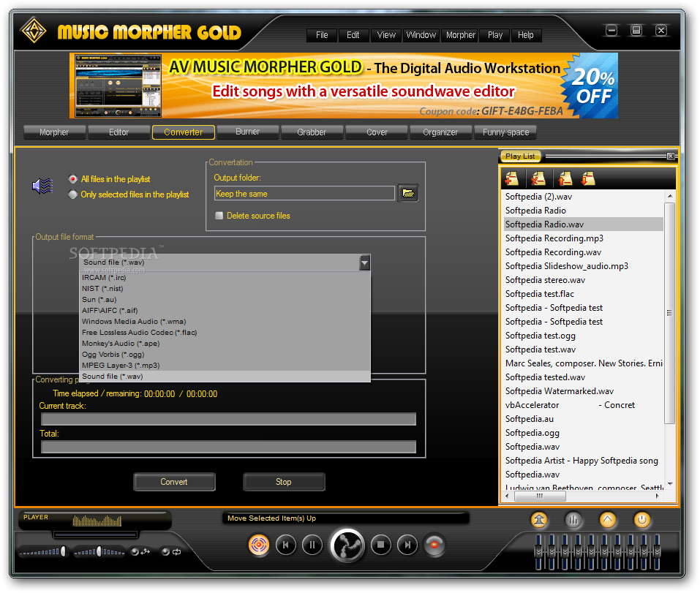The width and height of the screenshot is (700, 593).
Task: Open the gray equalizer bars icon
Action: click(573, 520)
